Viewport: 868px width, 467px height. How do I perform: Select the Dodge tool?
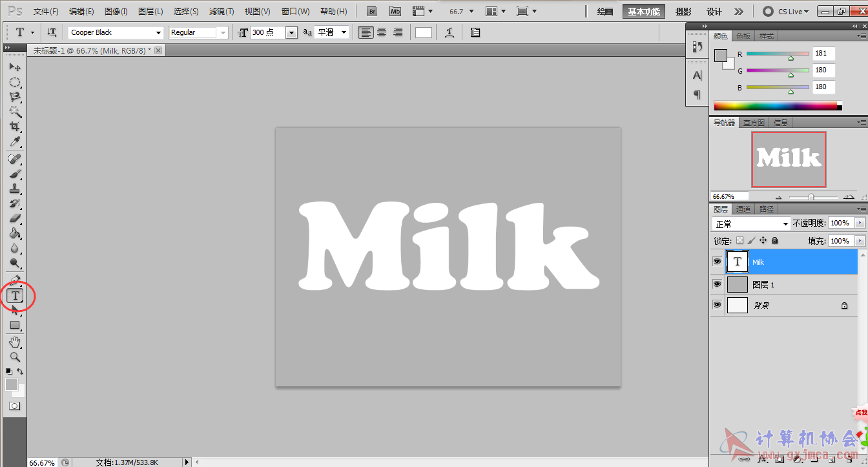14,263
